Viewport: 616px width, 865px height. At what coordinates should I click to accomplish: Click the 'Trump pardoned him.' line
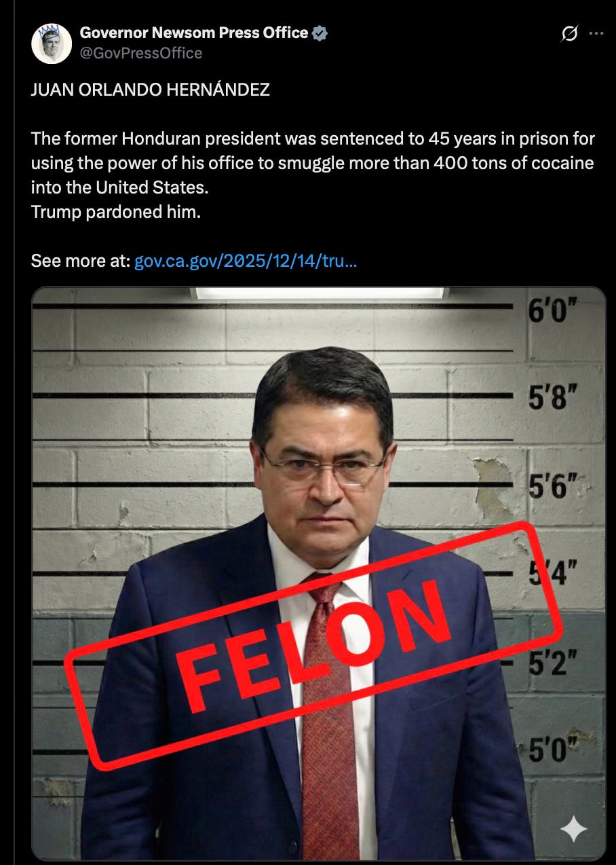pos(116,212)
